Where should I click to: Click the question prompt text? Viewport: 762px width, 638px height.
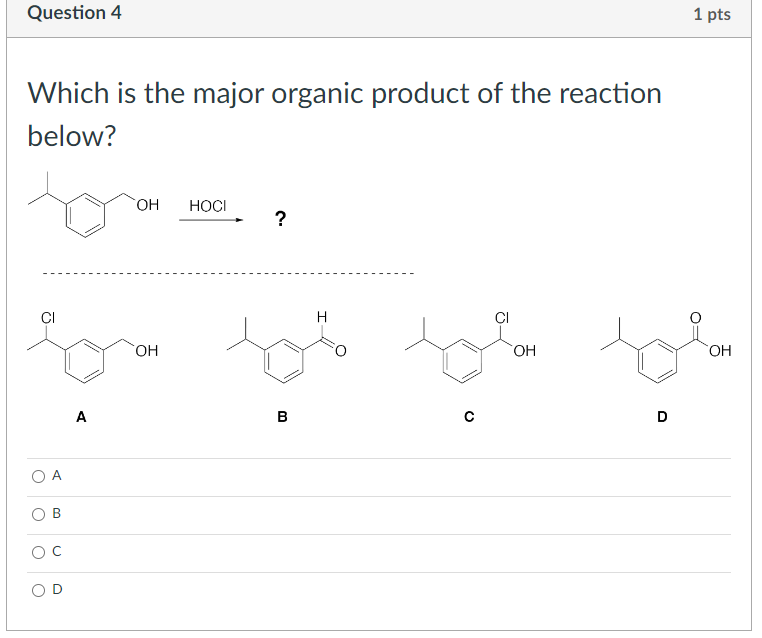tap(345, 114)
